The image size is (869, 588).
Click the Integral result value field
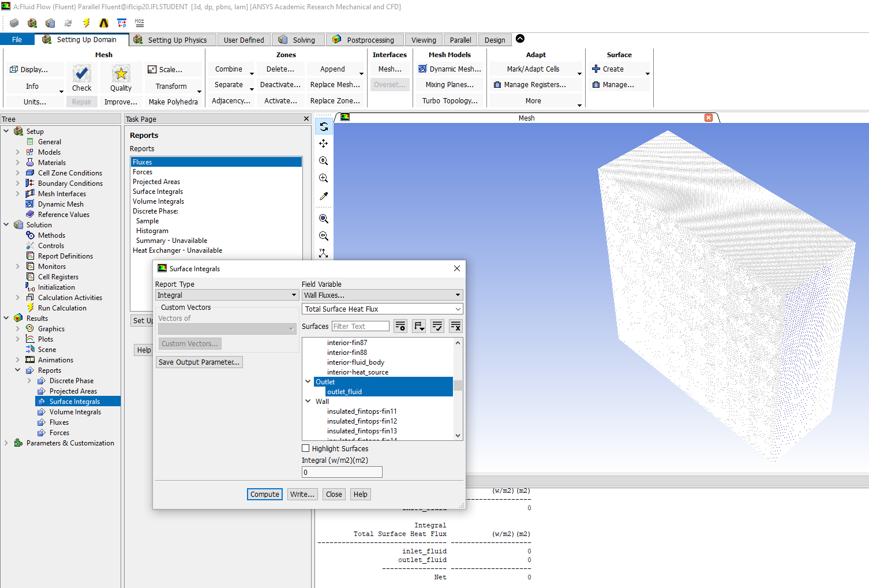coord(342,472)
